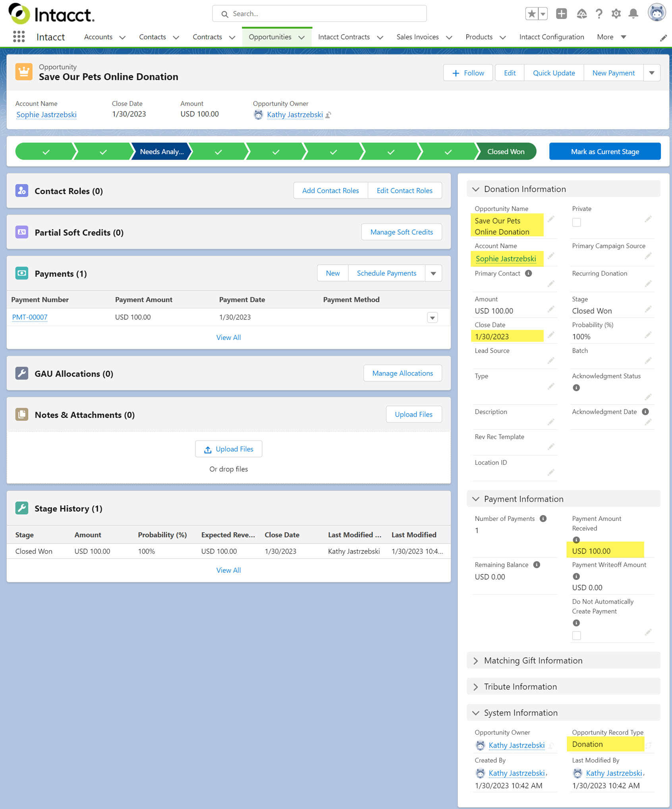Open the App Launcher grid icon
672x809 pixels.
19,37
